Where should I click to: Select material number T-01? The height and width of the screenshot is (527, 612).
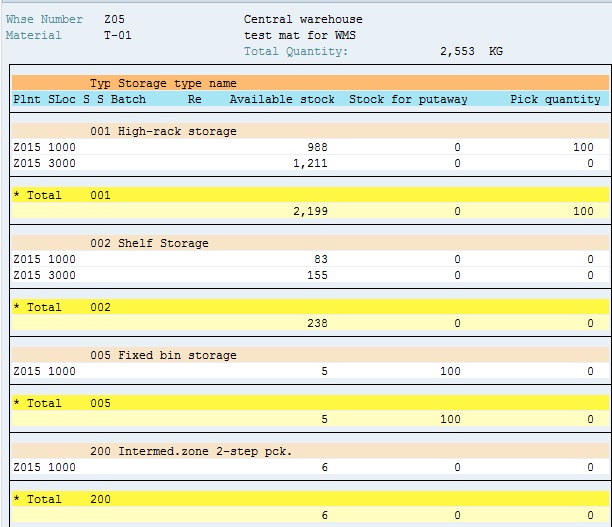pos(117,35)
